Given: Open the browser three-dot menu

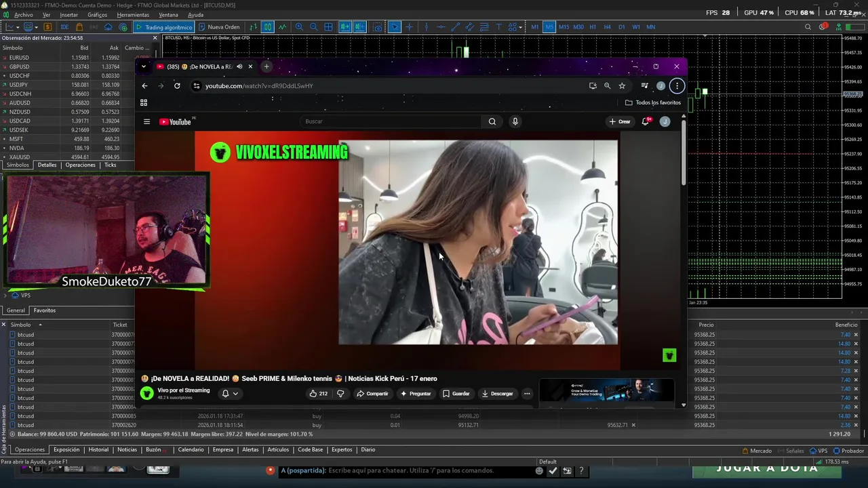Looking at the screenshot, I should [x=677, y=86].
